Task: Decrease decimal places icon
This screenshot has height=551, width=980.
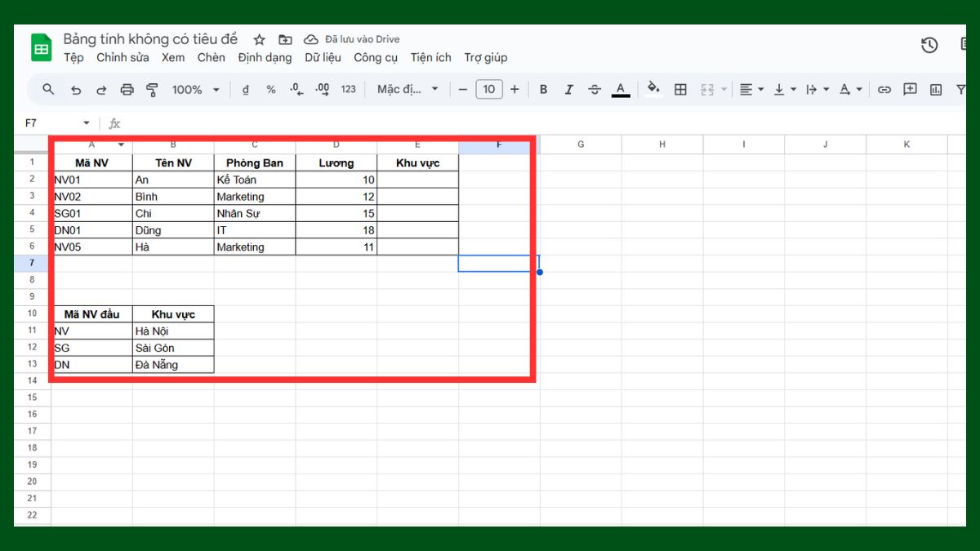Action: [297, 90]
